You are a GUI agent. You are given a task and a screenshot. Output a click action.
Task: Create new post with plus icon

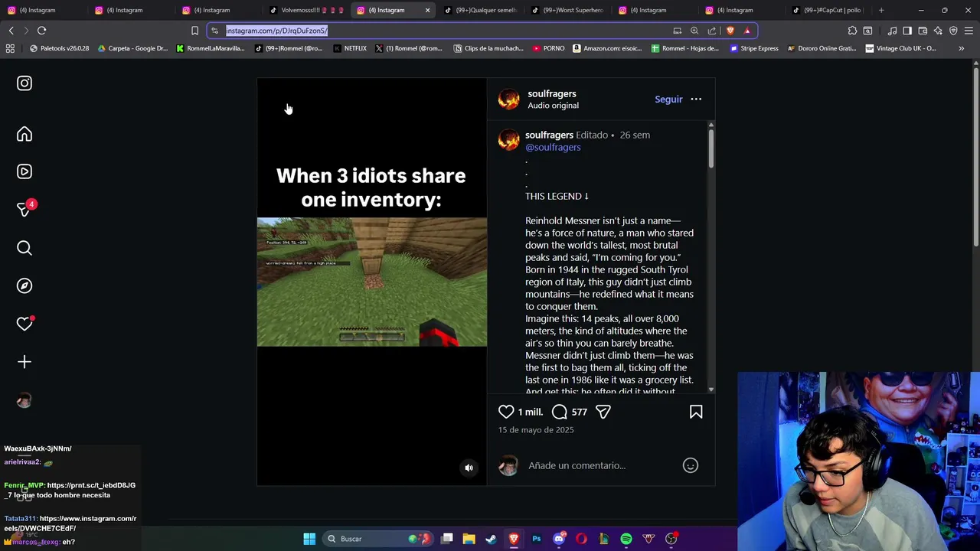click(24, 362)
